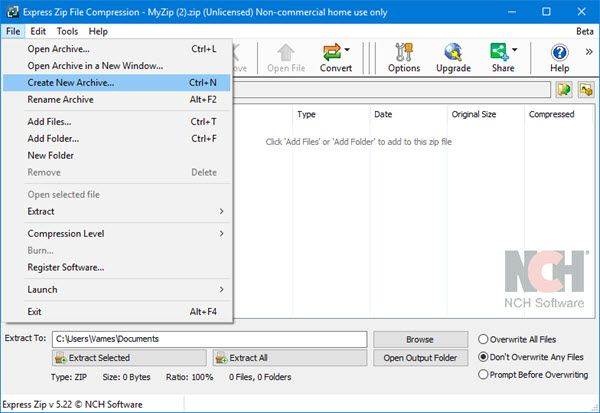Click 'Express Zip v 5.22 © NCH Software' text
Viewport: 600px width, 413px height.
pyautogui.click(x=72, y=405)
